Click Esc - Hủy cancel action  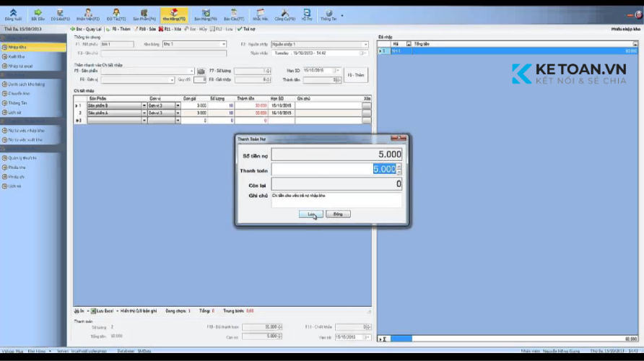click(196, 29)
